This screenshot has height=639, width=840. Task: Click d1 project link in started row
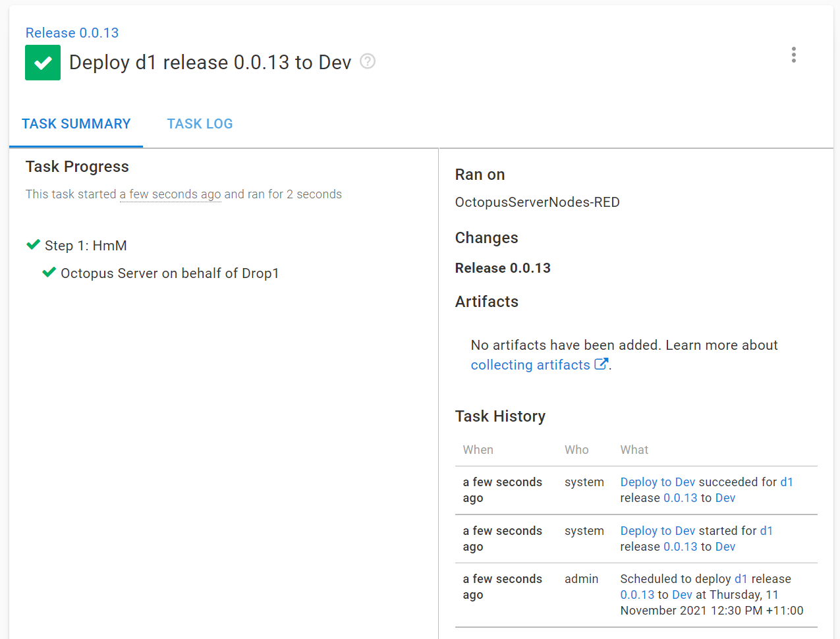[766, 531]
